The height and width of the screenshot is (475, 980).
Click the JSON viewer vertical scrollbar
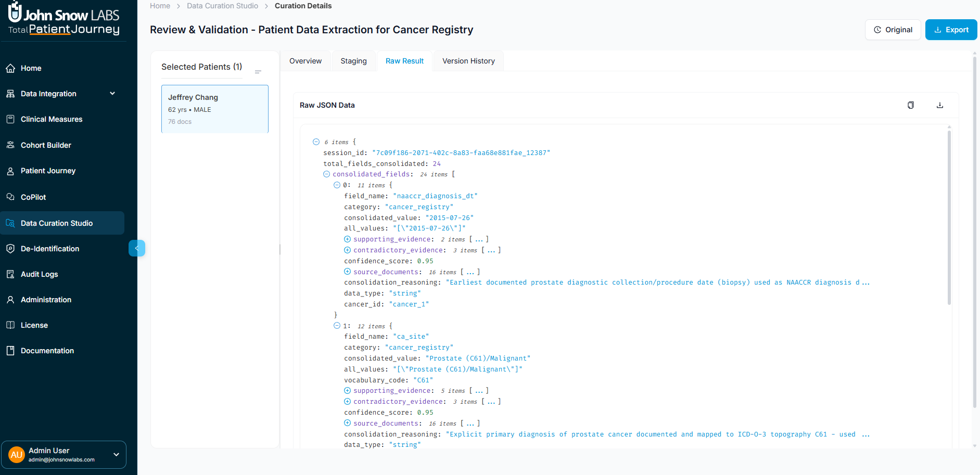(949, 219)
